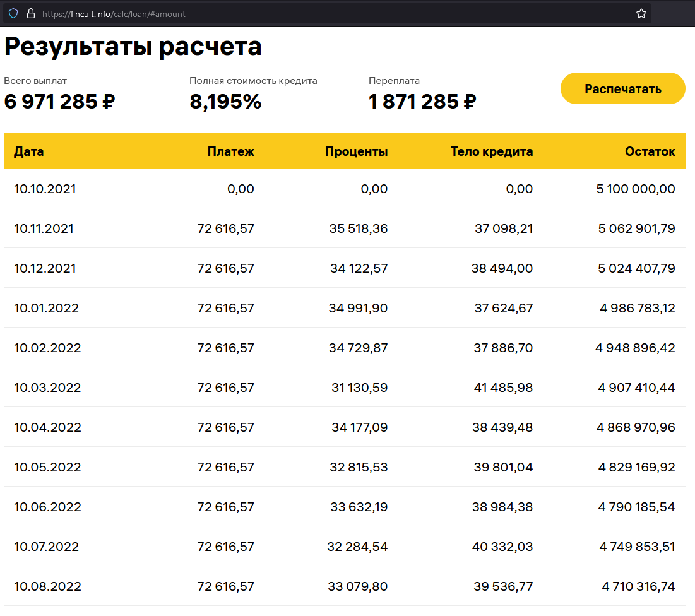The height and width of the screenshot is (616, 695).
Task: Click the Полная стоимость кредита label
Action: [x=253, y=81]
